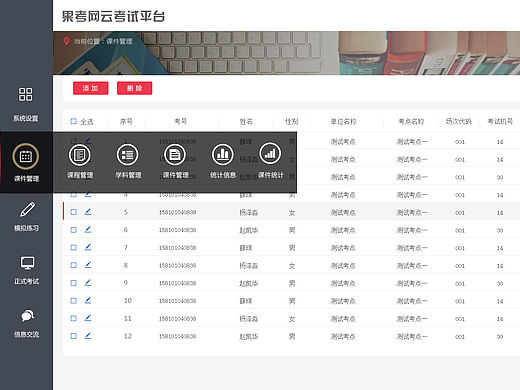Screen dimensions: 520x390
Task: Click the name 赵凯华 in row 6
Action: (249, 230)
